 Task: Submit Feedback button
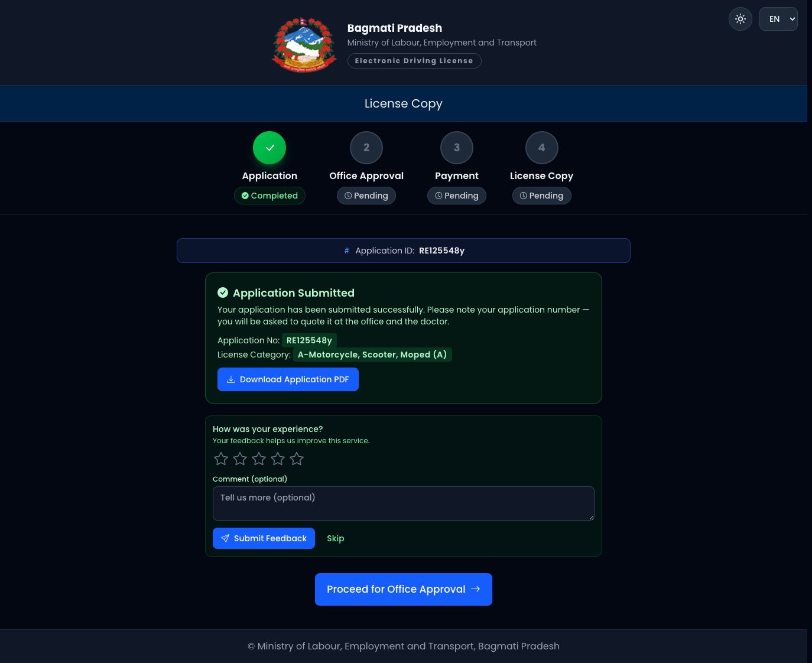pyautogui.click(x=264, y=538)
